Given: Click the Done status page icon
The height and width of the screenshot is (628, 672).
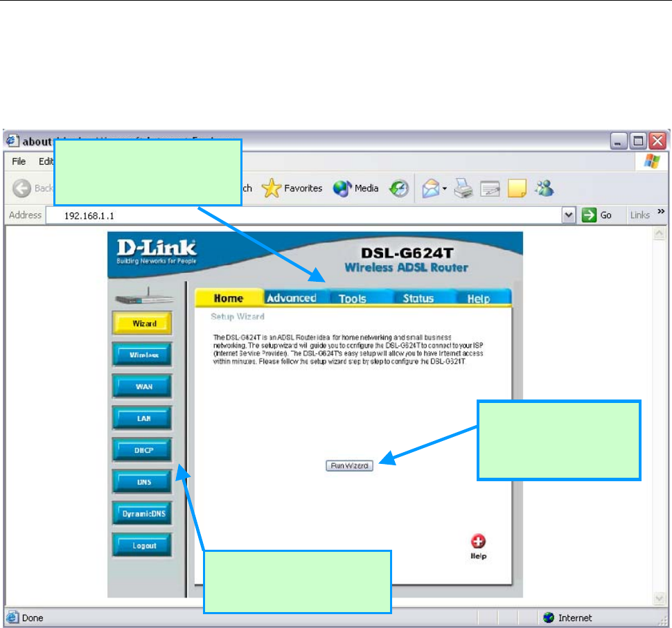Looking at the screenshot, I should pyautogui.click(x=12, y=618).
